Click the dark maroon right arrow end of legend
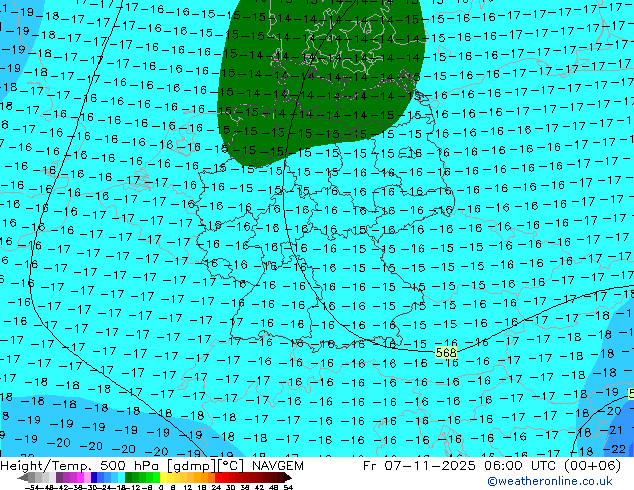Image resolution: width=634 pixels, height=490 pixels. 288,478
